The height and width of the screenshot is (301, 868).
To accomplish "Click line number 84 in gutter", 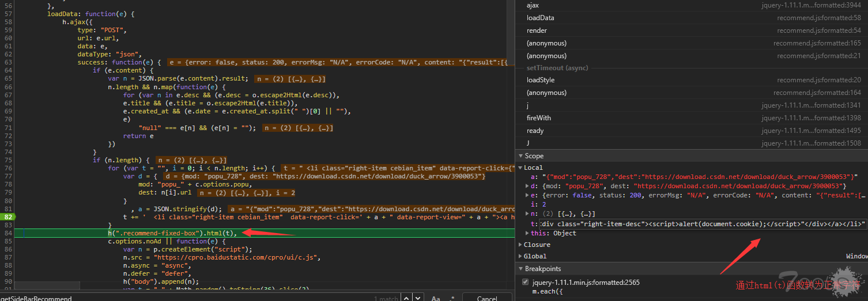I will pyautogui.click(x=8, y=233).
